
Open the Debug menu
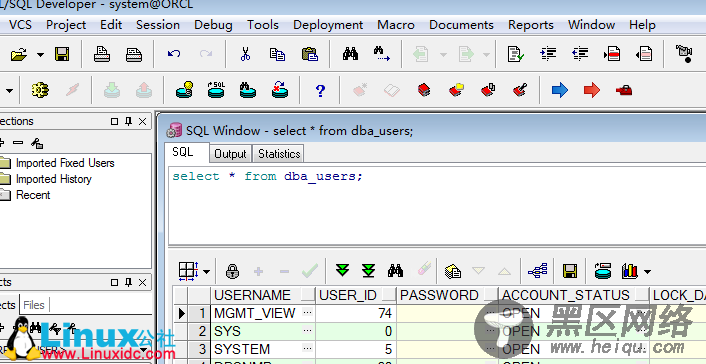[213, 25]
